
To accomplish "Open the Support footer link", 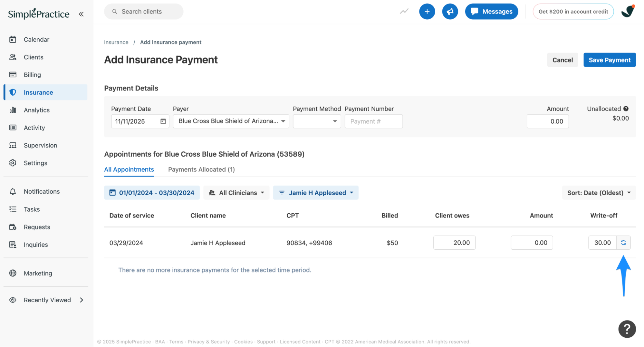I will [x=266, y=342].
